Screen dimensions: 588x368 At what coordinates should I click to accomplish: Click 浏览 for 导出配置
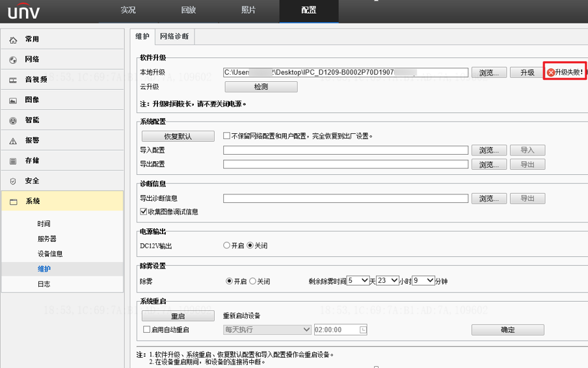[489, 164]
